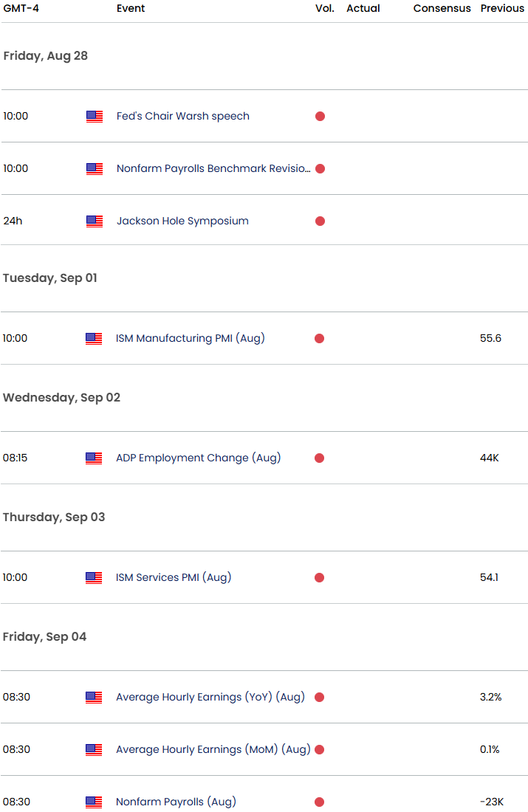Viewport: 528px width, 812px height.
Task: Open ISM Manufacturing PMI (Aug) event
Action: click(191, 338)
